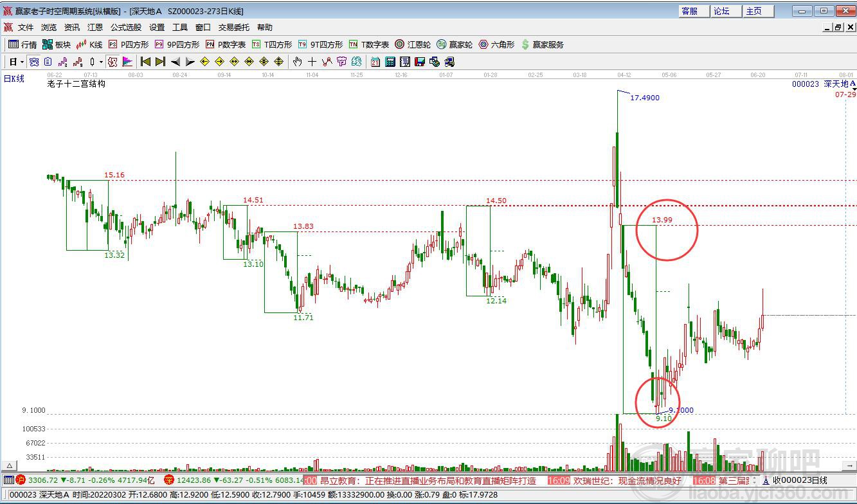
Task: Click the 沪 Shanghai index indicator
Action: tap(21, 480)
